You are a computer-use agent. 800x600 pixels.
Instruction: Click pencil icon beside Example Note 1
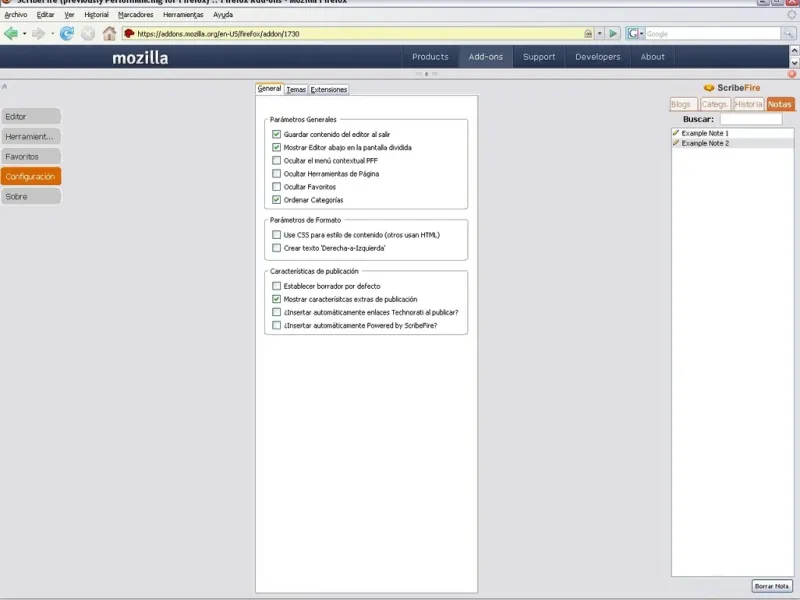(676, 133)
